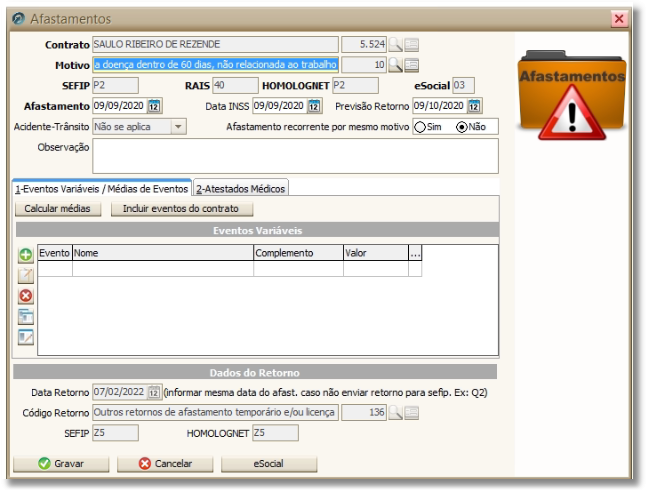Click the column options '...' header
Viewport: 647px width, 493px height.
415,253
